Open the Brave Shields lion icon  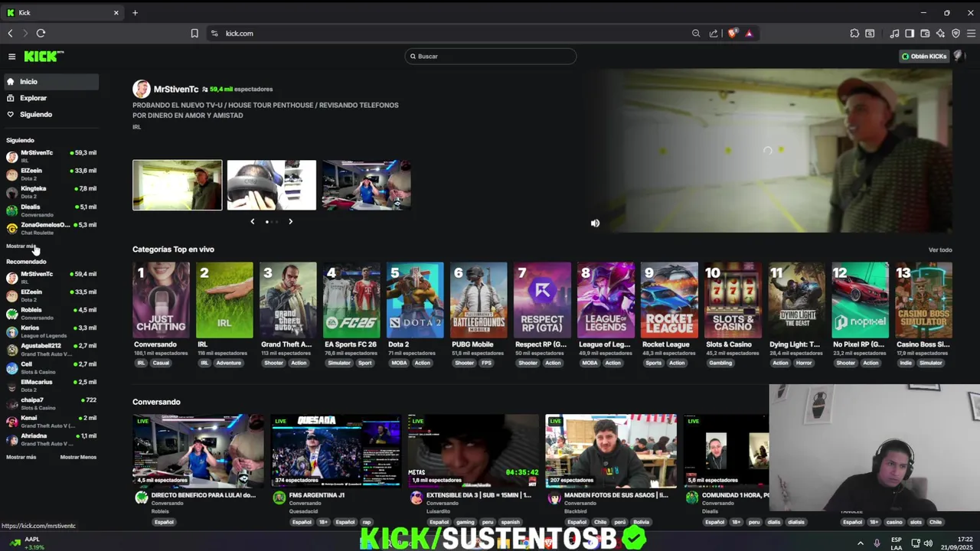(733, 33)
